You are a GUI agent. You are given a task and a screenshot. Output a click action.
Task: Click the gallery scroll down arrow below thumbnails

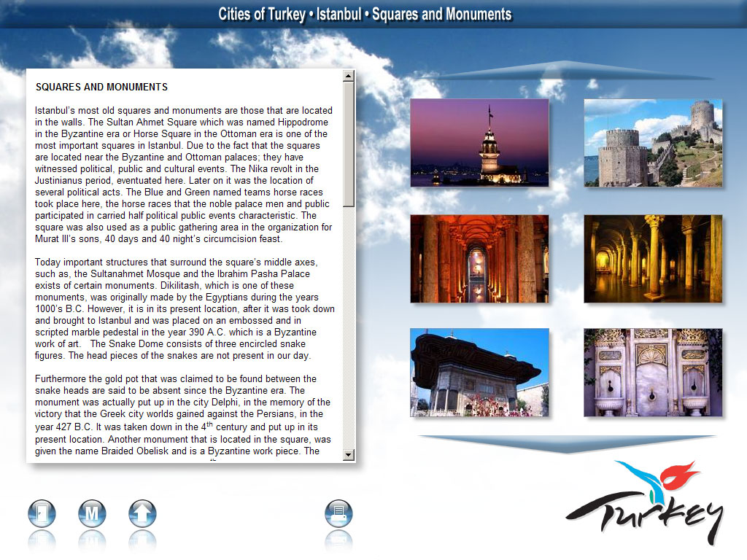[x=566, y=444]
